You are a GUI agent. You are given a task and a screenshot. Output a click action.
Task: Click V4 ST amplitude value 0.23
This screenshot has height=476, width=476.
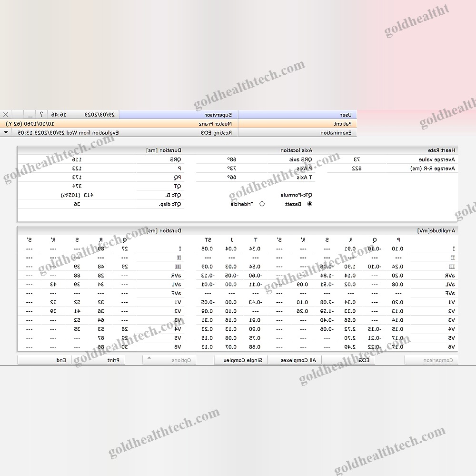[207, 329]
